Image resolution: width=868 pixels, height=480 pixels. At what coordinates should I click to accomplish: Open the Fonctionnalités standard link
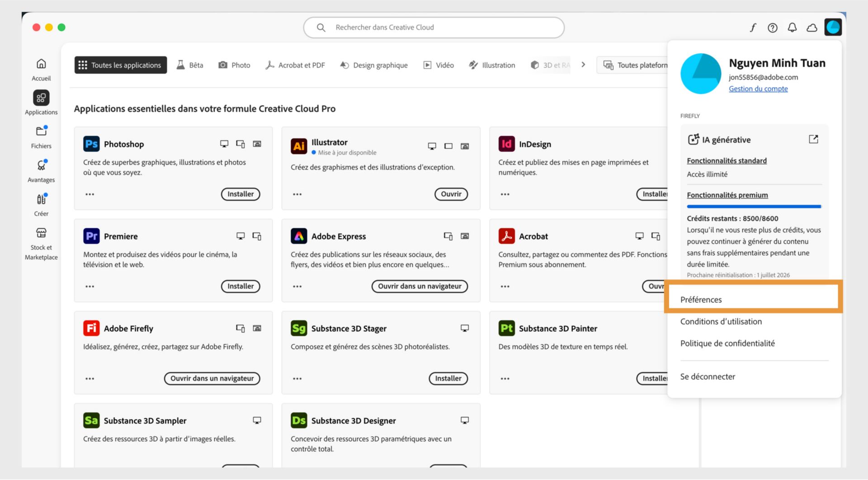[726, 160]
